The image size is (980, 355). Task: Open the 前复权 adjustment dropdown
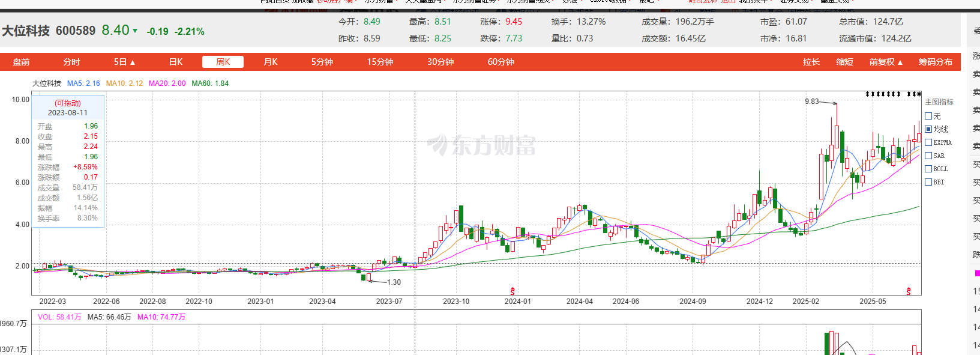(886, 62)
